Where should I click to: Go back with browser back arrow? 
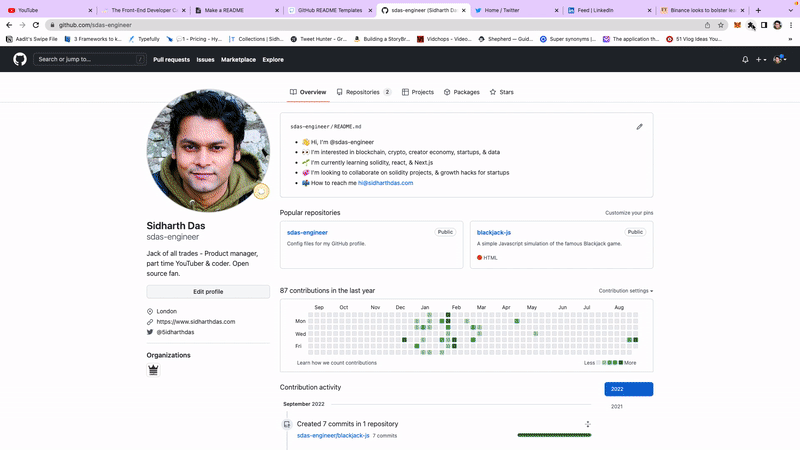pyautogui.click(x=9, y=24)
